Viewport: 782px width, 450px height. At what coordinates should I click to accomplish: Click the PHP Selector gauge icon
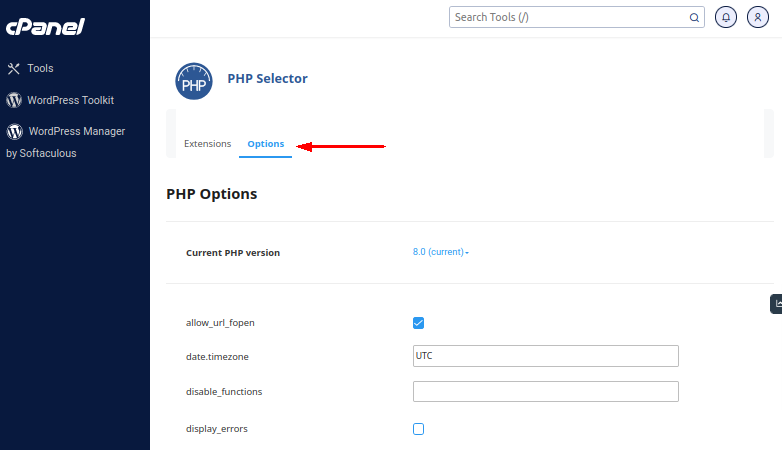(x=194, y=81)
